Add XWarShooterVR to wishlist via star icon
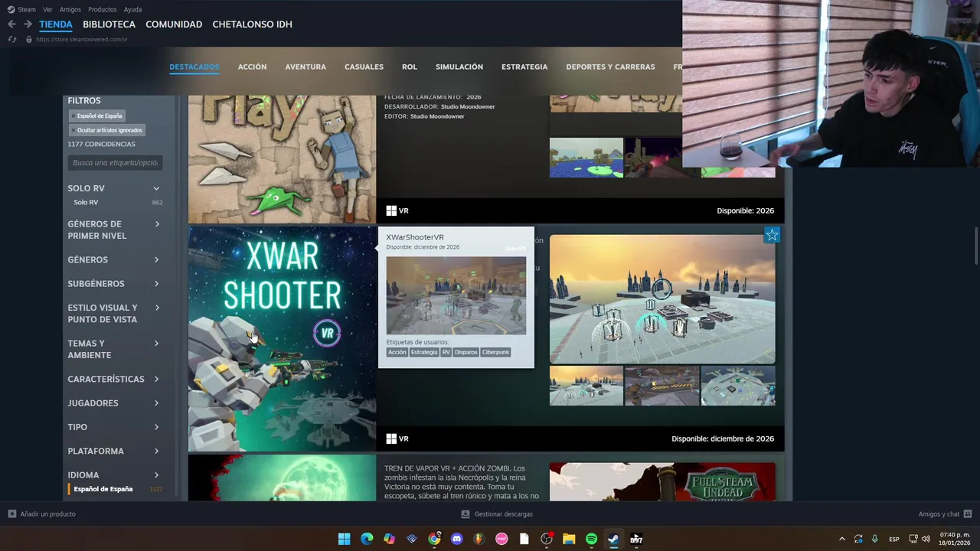980x551 pixels. click(772, 235)
